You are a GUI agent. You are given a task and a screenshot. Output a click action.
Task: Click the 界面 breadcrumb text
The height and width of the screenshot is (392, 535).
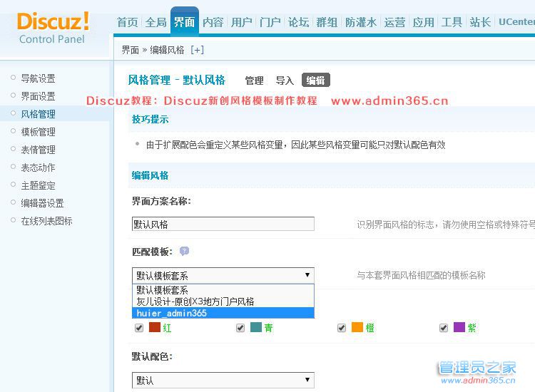tap(131, 50)
